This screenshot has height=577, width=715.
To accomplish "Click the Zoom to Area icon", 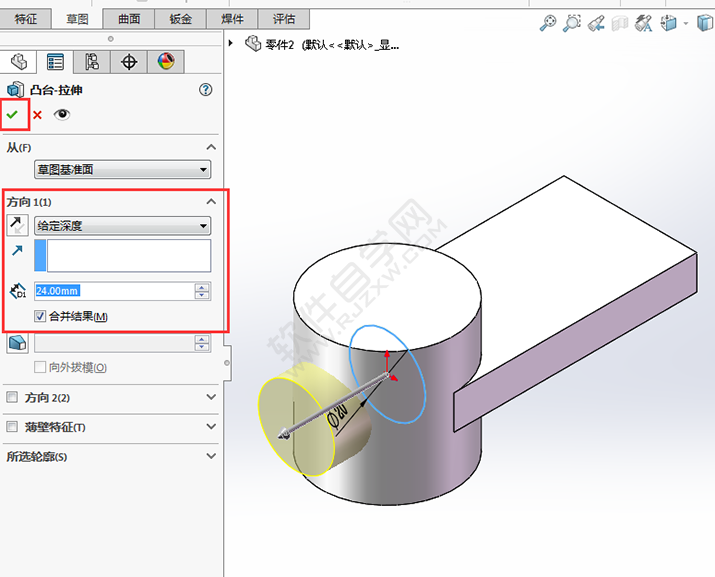I will point(571,23).
